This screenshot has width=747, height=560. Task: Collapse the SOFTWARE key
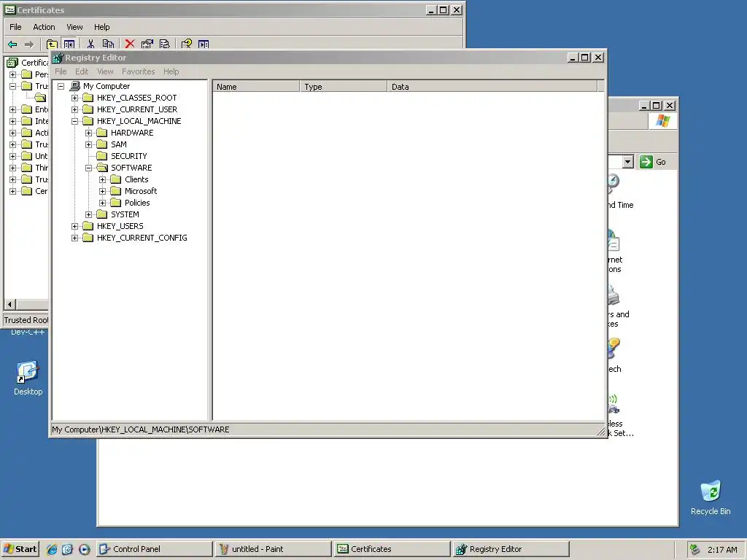(88, 168)
